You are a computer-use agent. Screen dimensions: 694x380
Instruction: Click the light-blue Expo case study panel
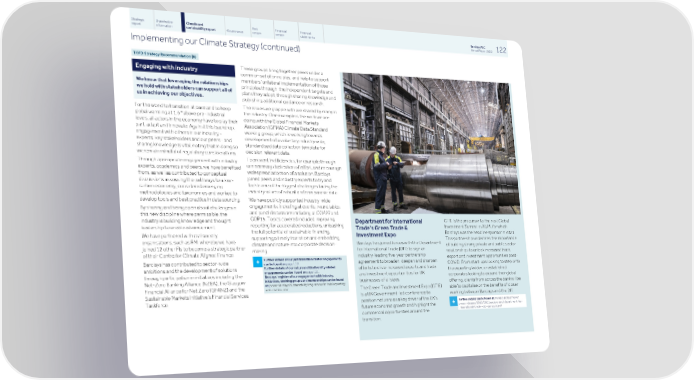point(444,274)
